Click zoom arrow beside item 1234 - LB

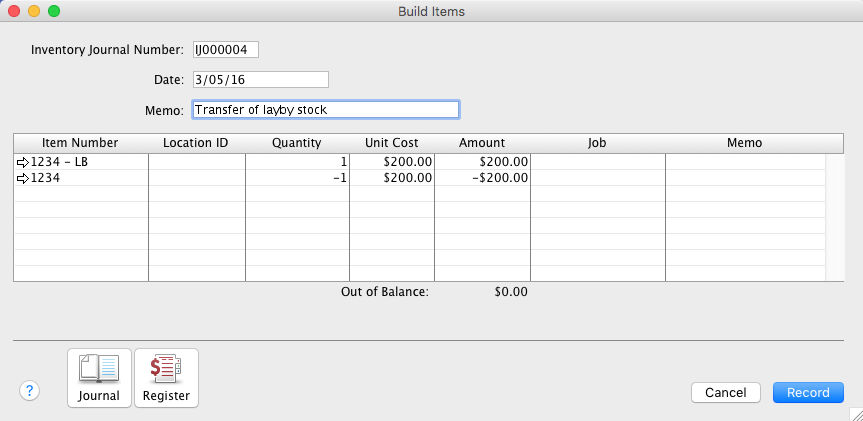pos(23,162)
